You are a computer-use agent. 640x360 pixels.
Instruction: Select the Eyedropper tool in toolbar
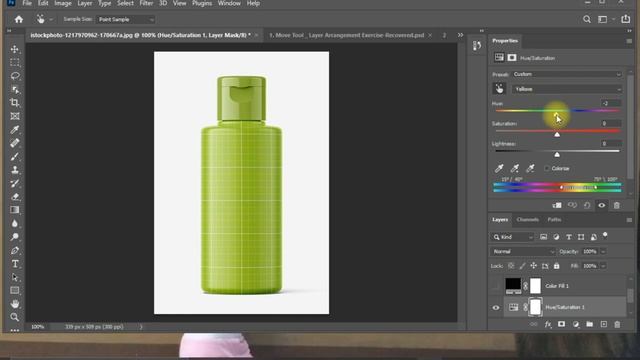click(15, 130)
